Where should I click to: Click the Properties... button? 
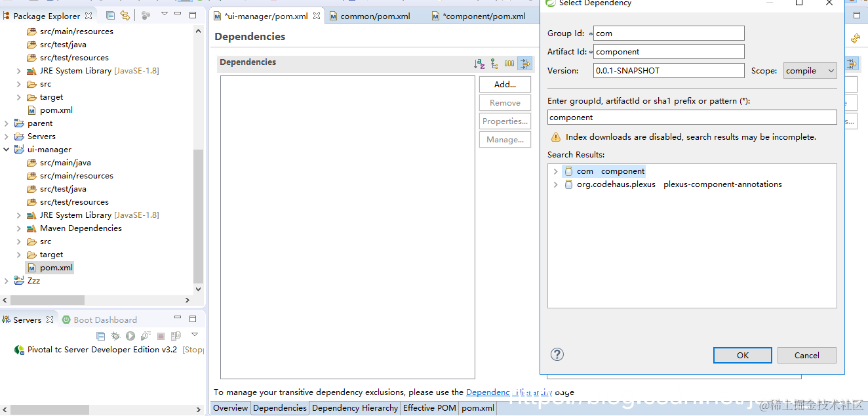pyautogui.click(x=505, y=121)
